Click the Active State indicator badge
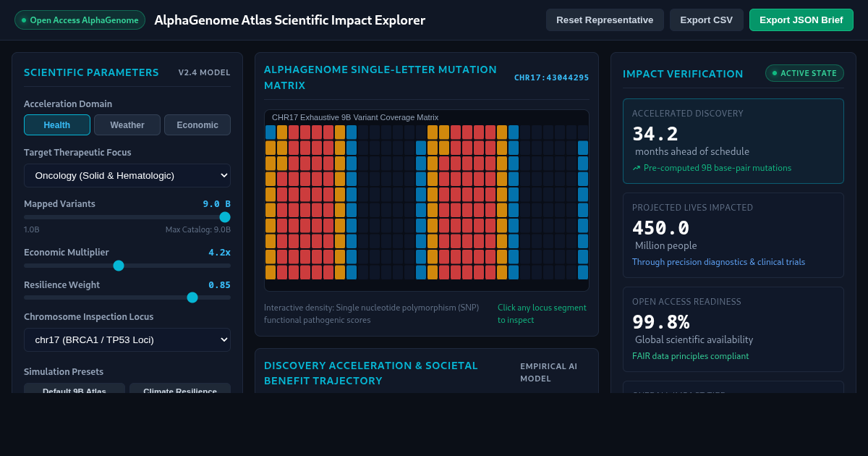 804,73
